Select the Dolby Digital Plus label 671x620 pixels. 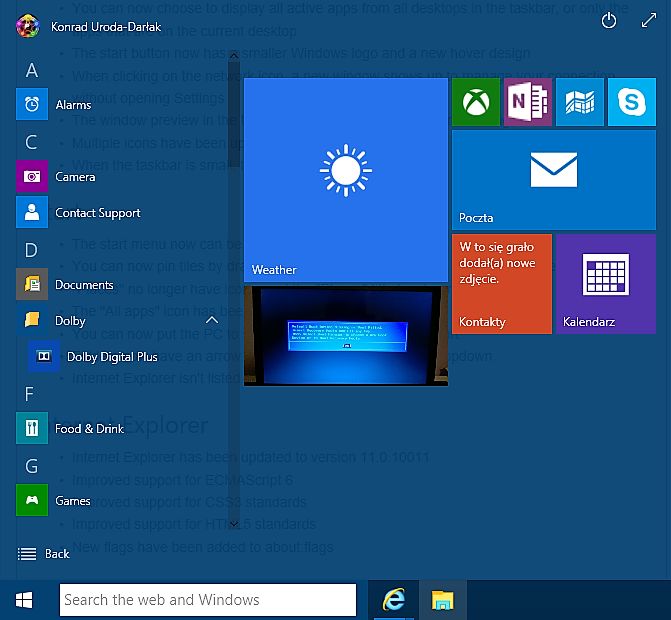pos(112,357)
